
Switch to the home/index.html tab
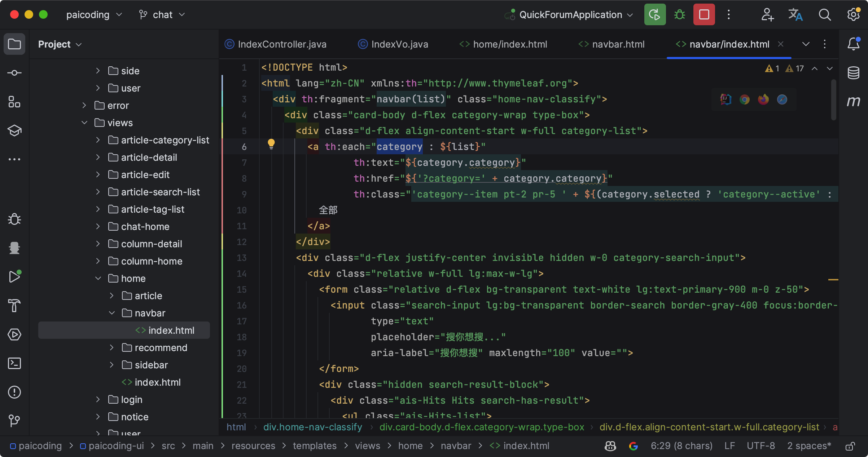click(509, 44)
